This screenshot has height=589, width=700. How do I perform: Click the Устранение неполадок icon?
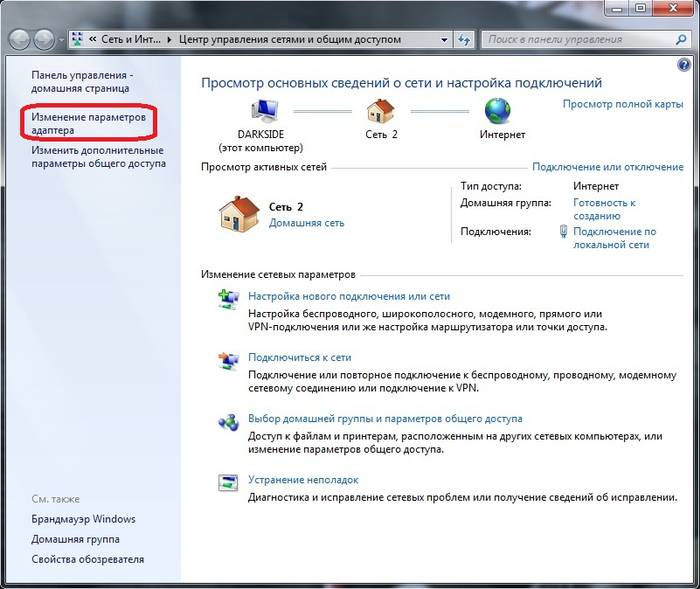(x=229, y=482)
